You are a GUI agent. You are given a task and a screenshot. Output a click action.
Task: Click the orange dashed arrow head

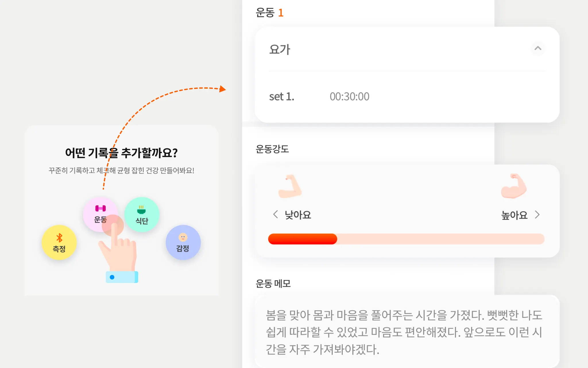pos(222,89)
